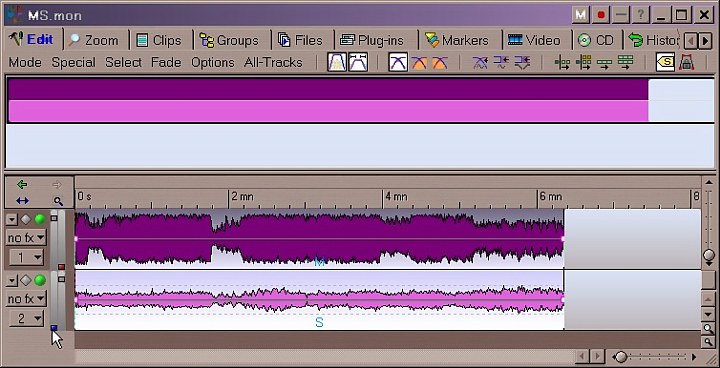Open the Fade menu
The height and width of the screenshot is (368, 720).
pos(166,62)
